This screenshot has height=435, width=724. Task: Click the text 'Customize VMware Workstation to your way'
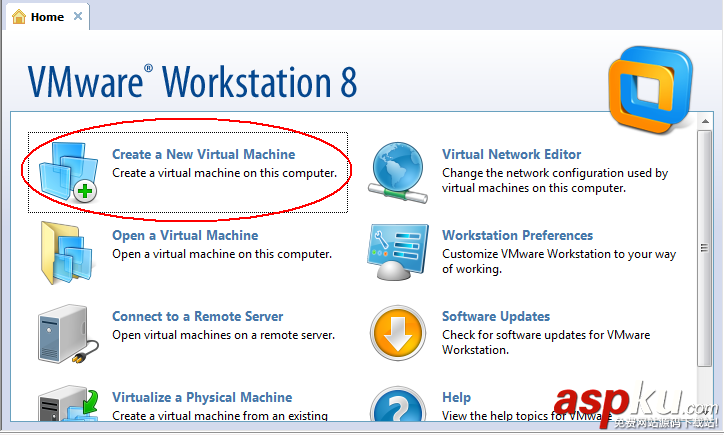click(x=559, y=254)
